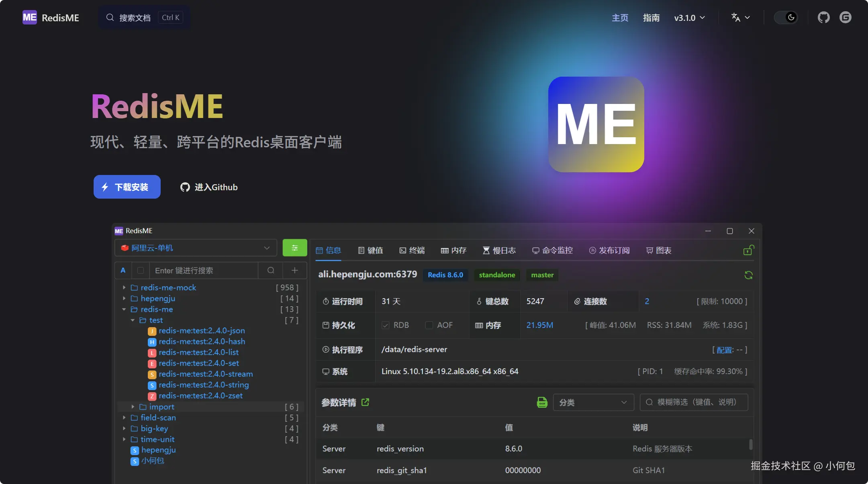This screenshot has width=868, height=484.
Task: Collapse the test folder arrow
Action: (133, 320)
